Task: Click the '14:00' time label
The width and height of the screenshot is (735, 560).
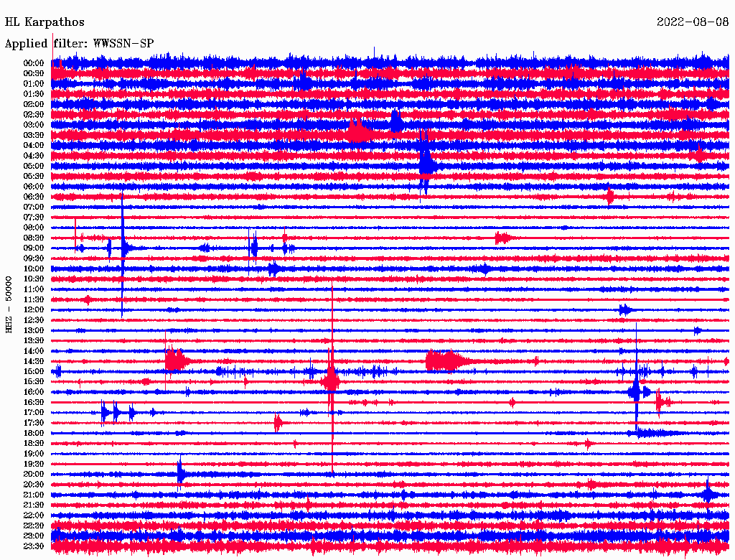Action: click(x=34, y=351)
